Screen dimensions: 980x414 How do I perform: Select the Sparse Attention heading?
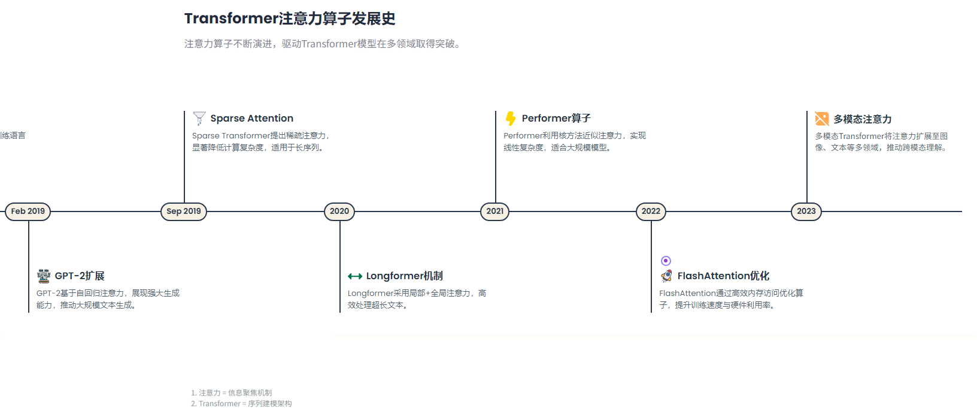tap(251, 119)
